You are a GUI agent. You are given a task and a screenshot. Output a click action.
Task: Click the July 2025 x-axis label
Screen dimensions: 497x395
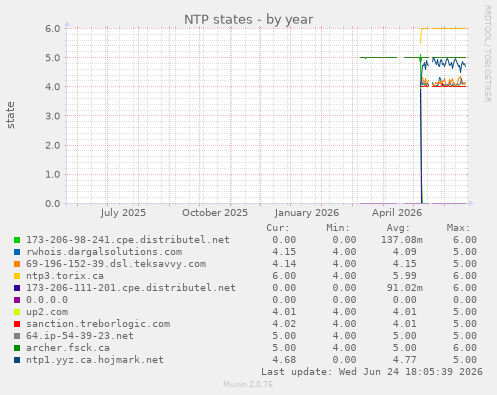123,213
